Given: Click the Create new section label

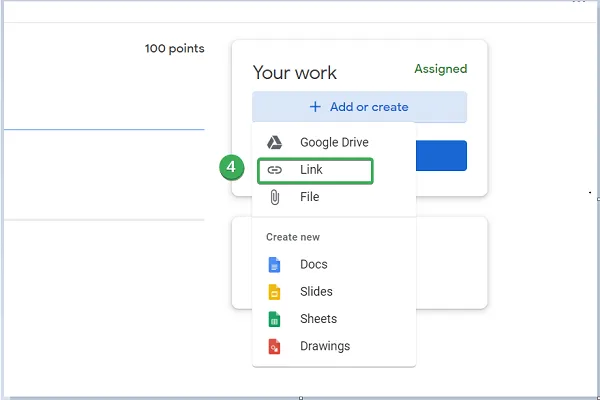Looking at the screenshot, I should click(293, 237).
